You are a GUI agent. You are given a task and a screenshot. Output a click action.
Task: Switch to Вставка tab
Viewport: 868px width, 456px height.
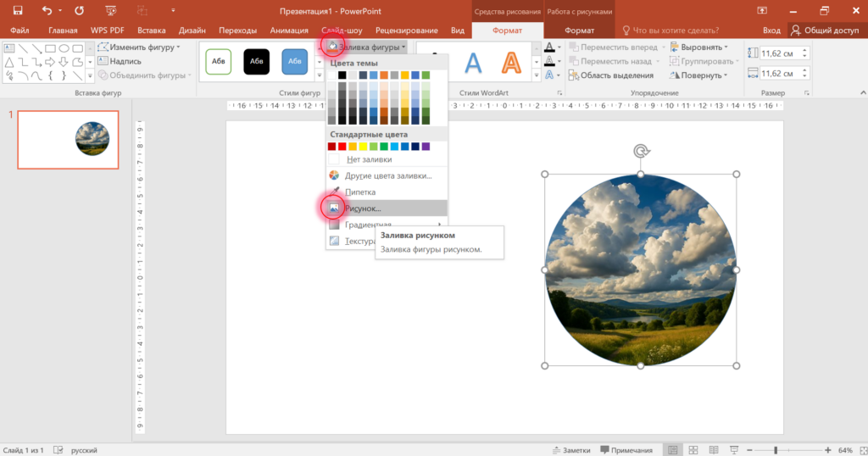coord(151,31)
